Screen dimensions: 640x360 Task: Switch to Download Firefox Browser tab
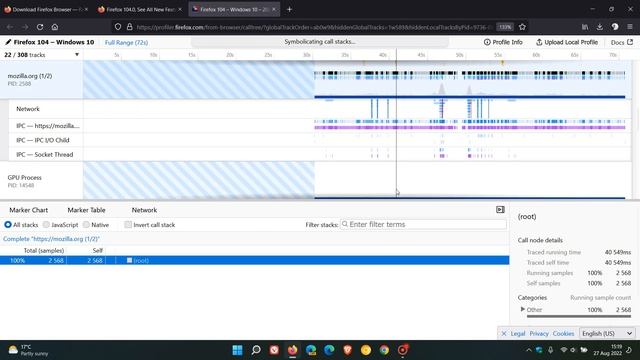45,9
